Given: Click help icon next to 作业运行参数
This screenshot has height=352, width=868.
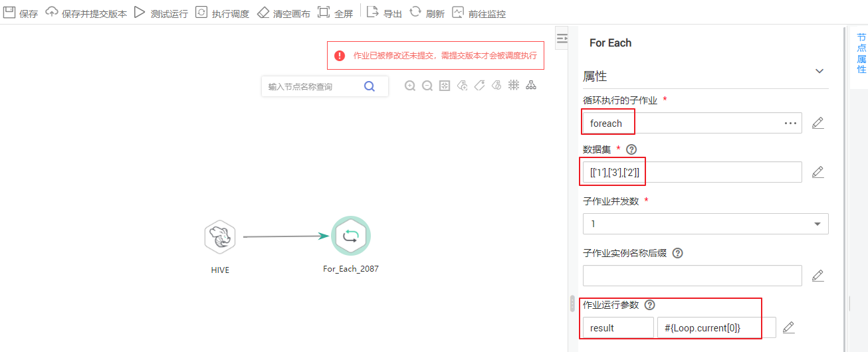Looking at the screenshot, I should click(650, 305).
